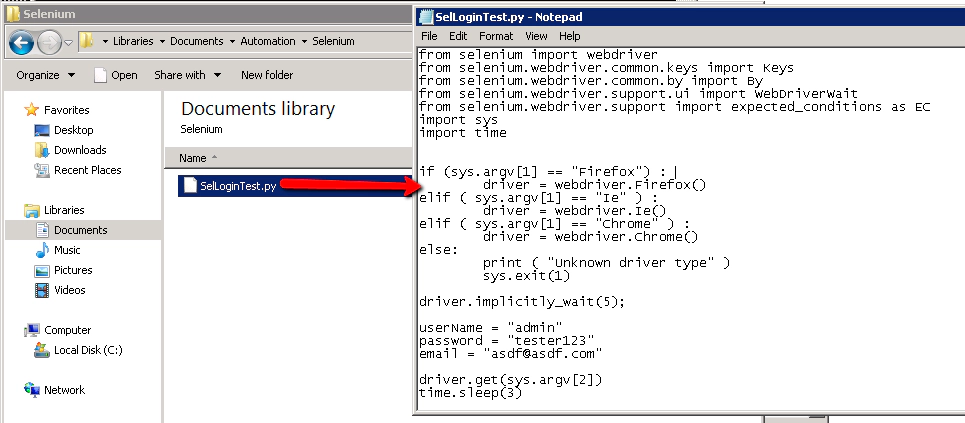Click the Forward arrow in Explorer
The width and height of the screenshot is (965, 423).
49,41
